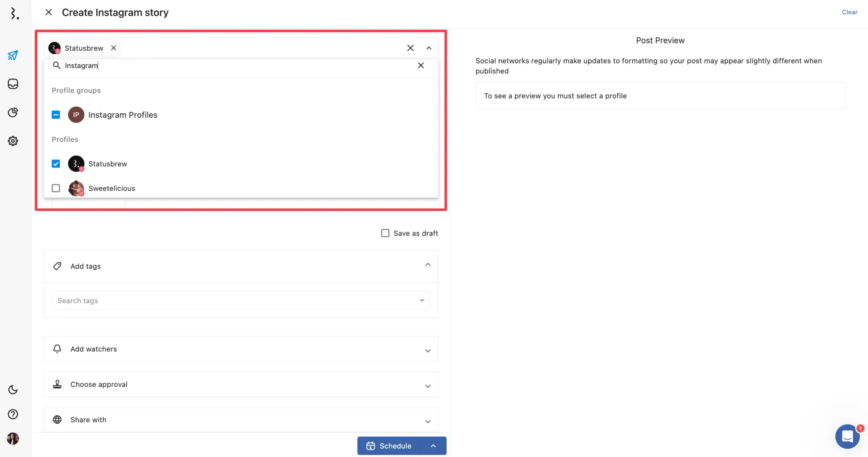Screen dimensions: 868x457
Task: Toggle the Instagram Profiles group checkbox
Action: [x=56, y=115]
